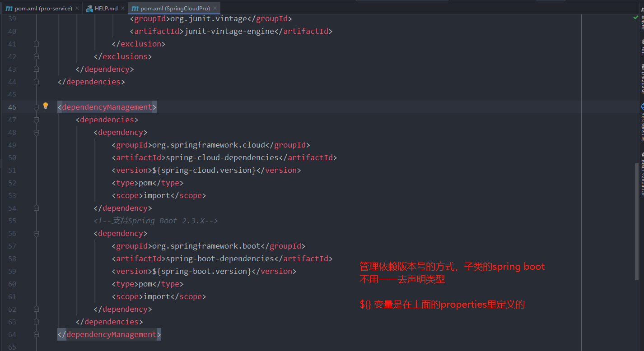Click the opening dependencyManagement tag on line 46
The width and height of the screenshot is (644, 351).
tap(107, 107)
